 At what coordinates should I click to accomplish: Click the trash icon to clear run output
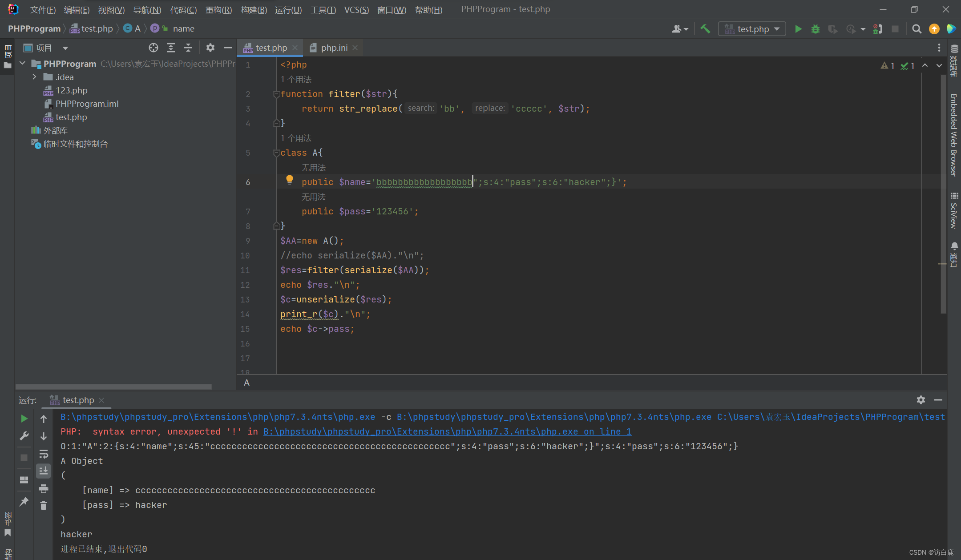(43, 505)
